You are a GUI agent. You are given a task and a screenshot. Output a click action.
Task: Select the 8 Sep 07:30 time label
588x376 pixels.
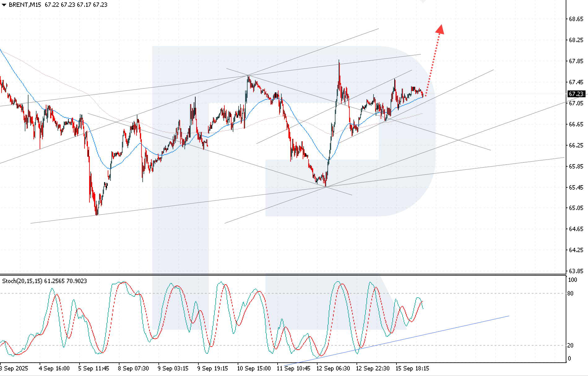tap(133, 369)
